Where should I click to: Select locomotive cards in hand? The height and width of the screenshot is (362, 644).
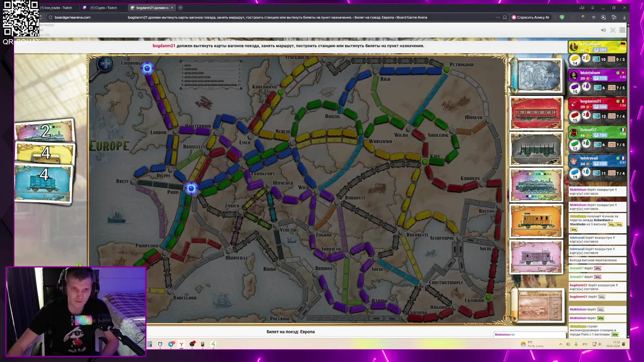(x=44, y=131)
